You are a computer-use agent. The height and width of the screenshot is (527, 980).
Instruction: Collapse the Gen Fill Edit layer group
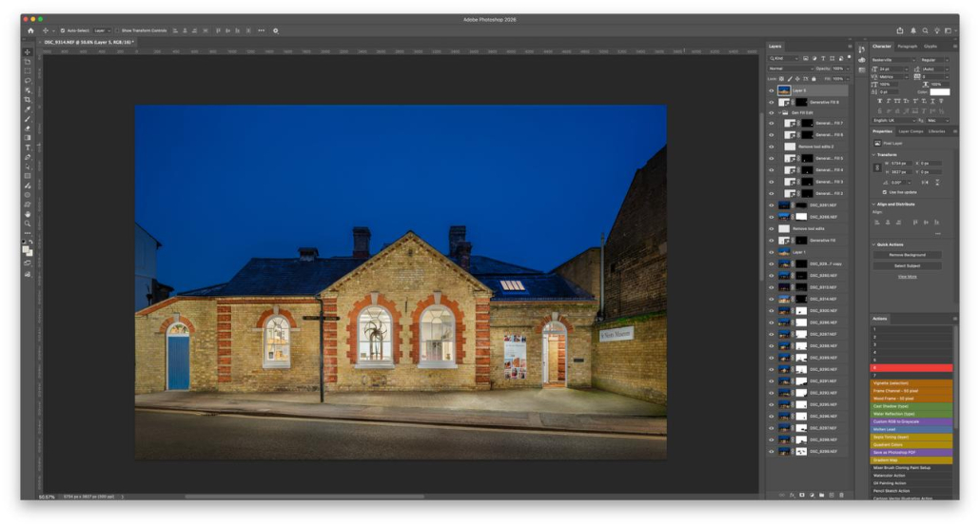[x=780, y=112]
